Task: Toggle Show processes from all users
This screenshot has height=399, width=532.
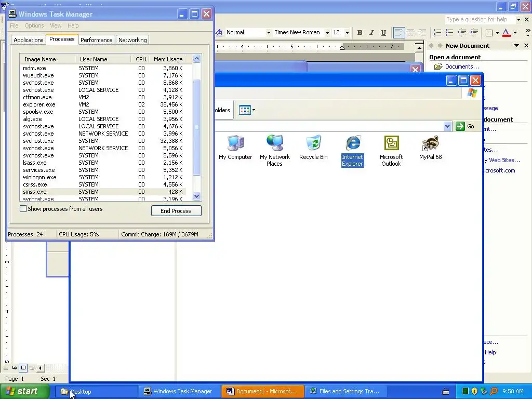Action: click(x=23, y=209)
